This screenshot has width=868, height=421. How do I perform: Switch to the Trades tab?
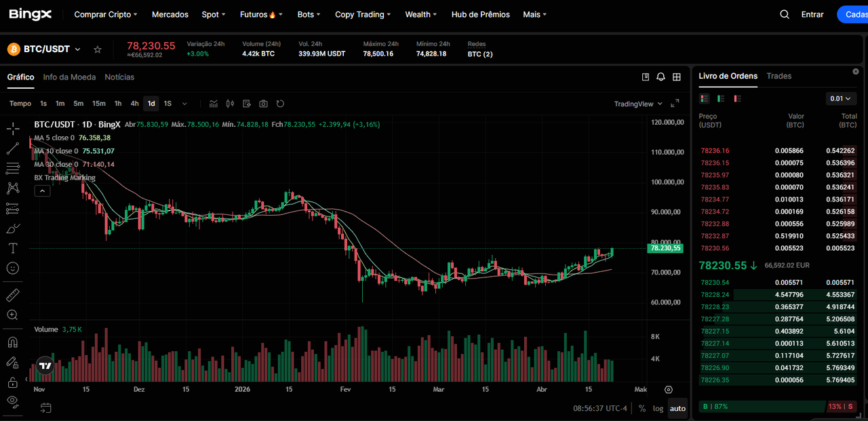778,76
